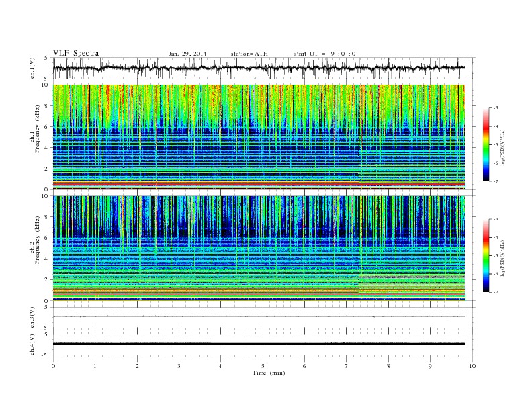Click the "8" kHz tick on the ch.1 spectrogram axis

coord(46,106)
